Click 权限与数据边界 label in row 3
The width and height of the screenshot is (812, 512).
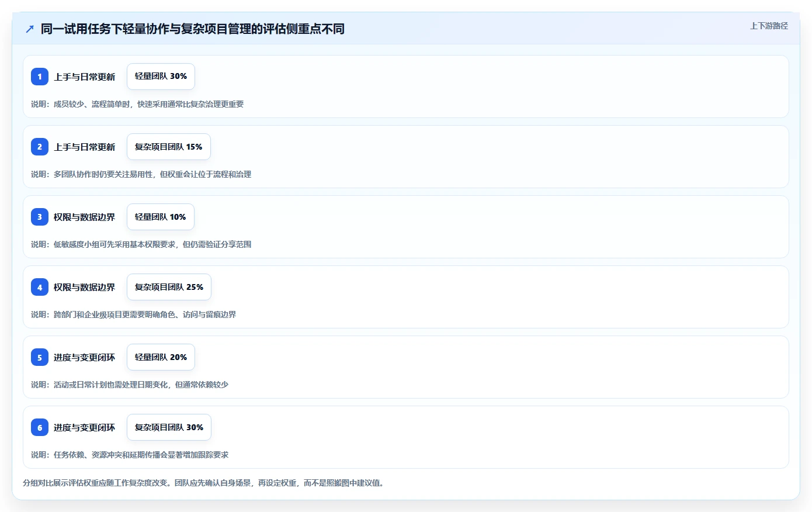(85, 217)
